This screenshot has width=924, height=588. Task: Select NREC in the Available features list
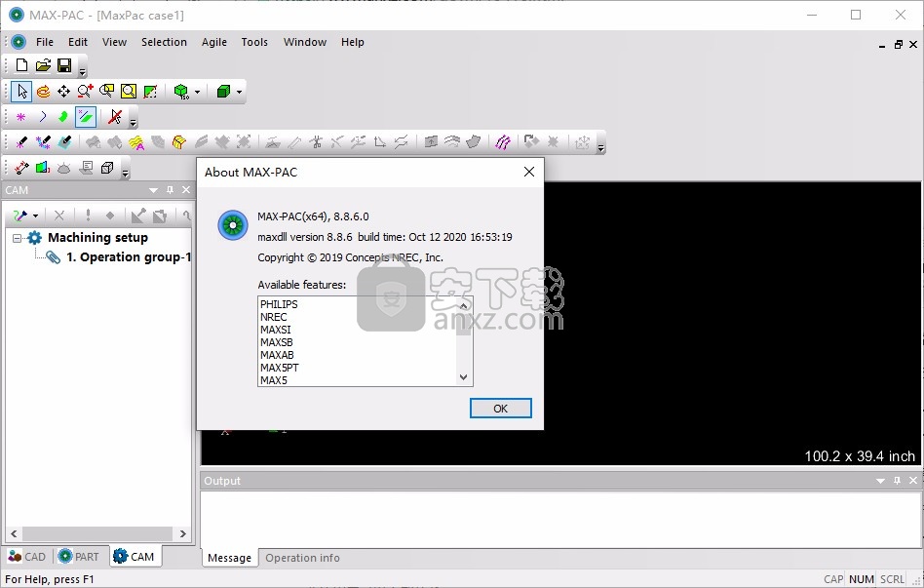tap(274, 317)
